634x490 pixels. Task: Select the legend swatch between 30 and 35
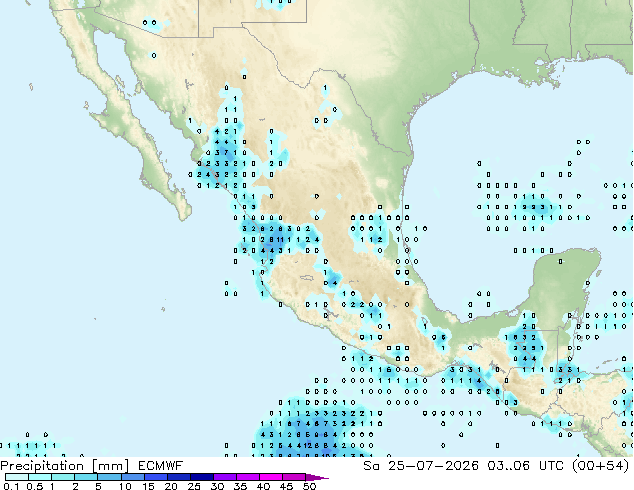pyautogui.click(x=224, y=477)
